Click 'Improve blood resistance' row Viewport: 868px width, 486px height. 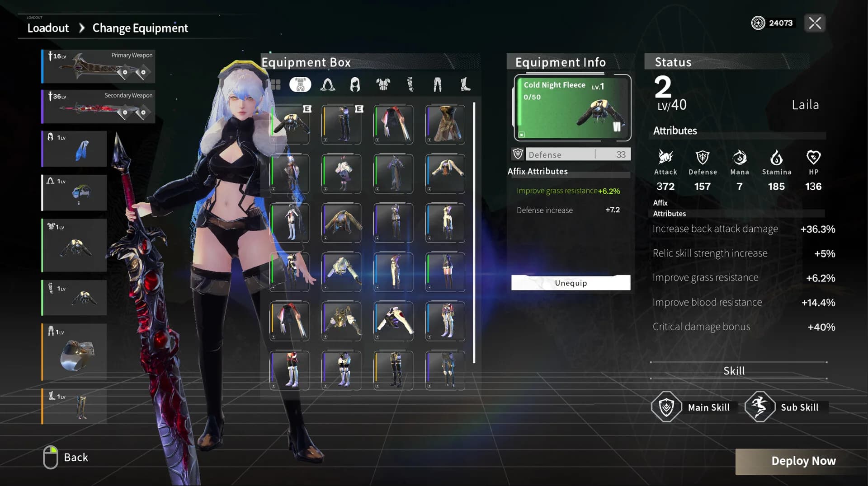744,302
